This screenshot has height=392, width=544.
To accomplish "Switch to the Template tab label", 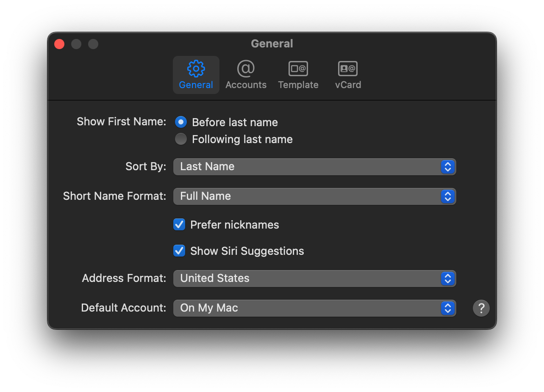I will (298, 85).
